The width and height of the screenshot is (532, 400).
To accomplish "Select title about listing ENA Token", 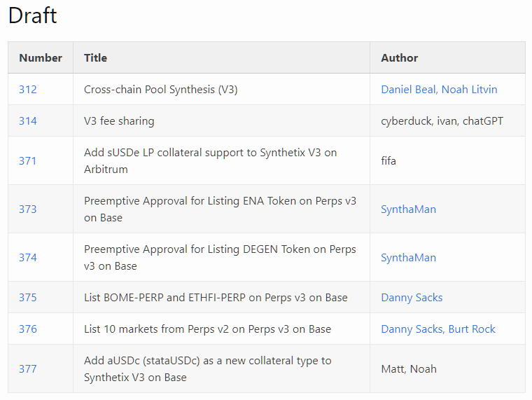I will (x=220, y=209).
